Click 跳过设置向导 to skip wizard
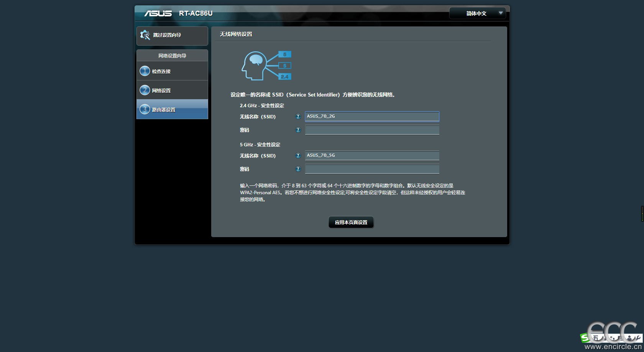This screenshot has height=352, width=644. pyautogui.click(x=167, y=35)
